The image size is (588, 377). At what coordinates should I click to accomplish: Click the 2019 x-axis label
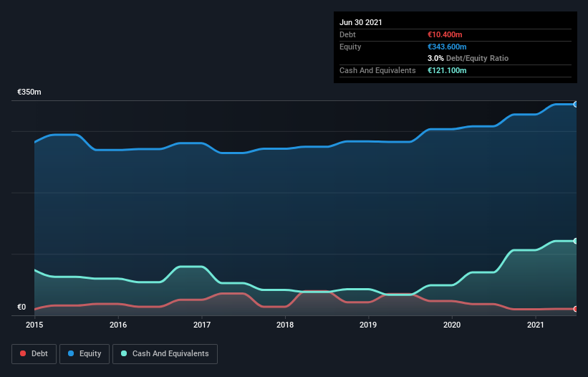click(x=368, y=325)
